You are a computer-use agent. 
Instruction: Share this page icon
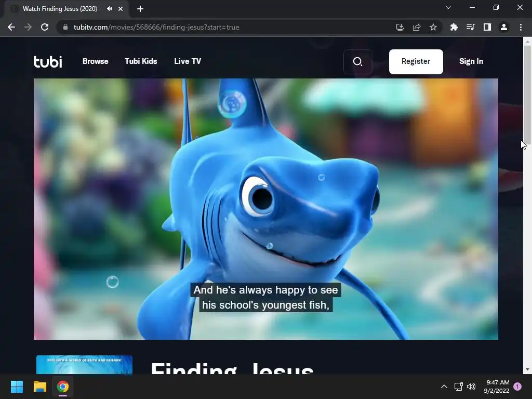417,27
